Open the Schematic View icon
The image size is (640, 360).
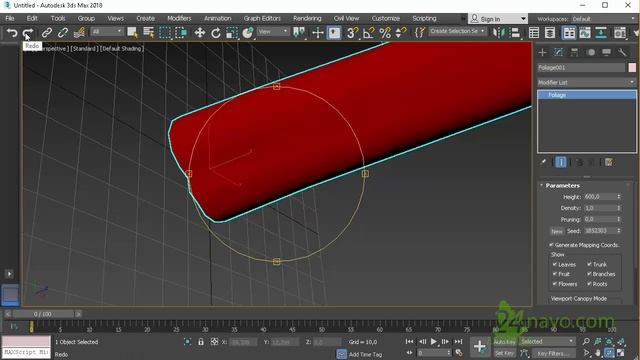[600, 33]
